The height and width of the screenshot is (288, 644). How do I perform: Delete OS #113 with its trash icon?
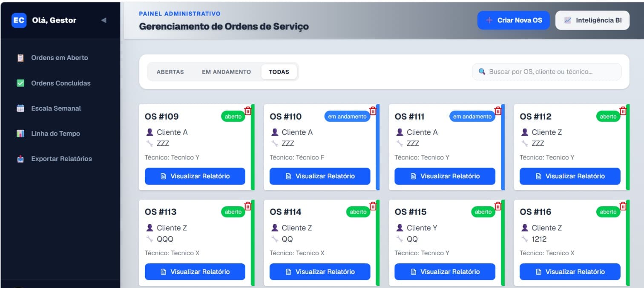coord(248,206)
